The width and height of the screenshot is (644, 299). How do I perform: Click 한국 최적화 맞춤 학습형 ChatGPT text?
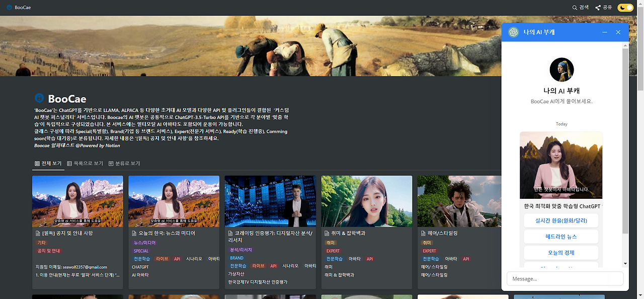(x=562, y=206)
